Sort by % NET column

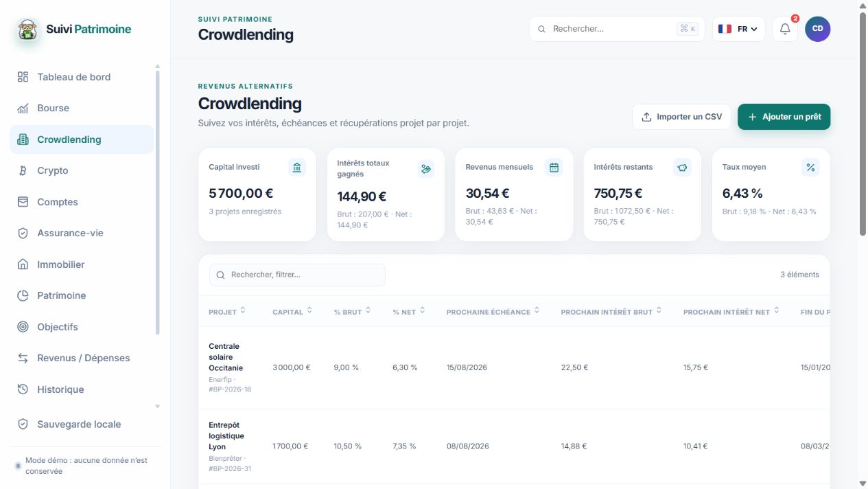409,312
